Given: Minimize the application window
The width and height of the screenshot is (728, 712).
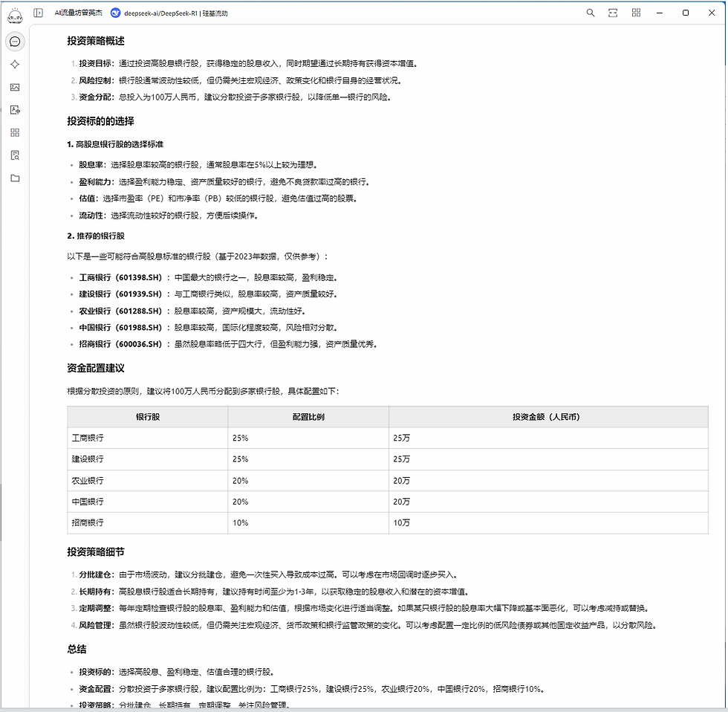Looking at the screenshot, I should [660, 13].
